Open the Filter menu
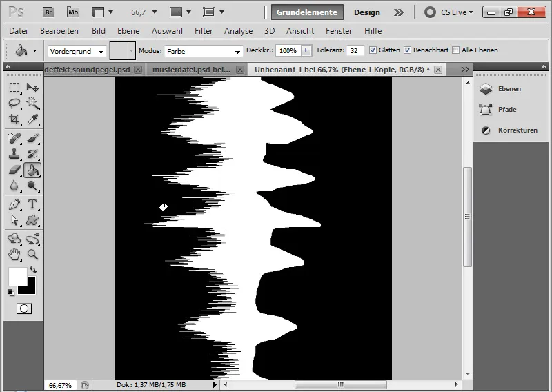 [204, 31]
